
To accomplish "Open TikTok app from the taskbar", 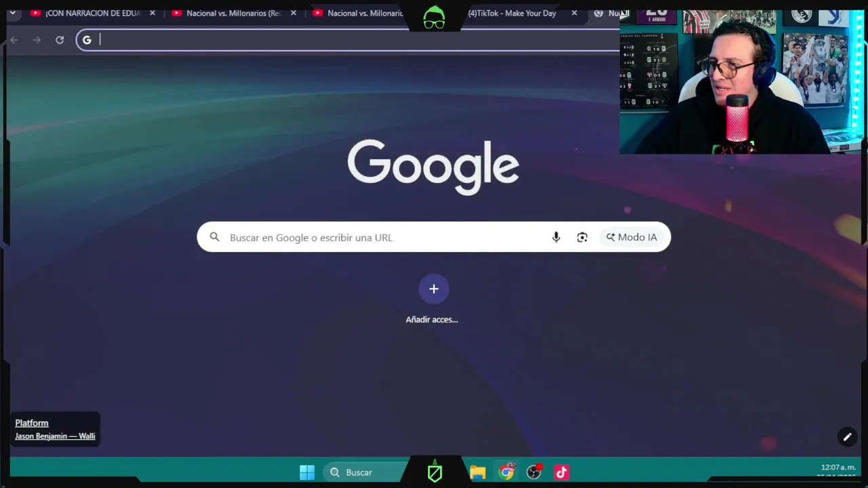I will (x=561, y=472).
